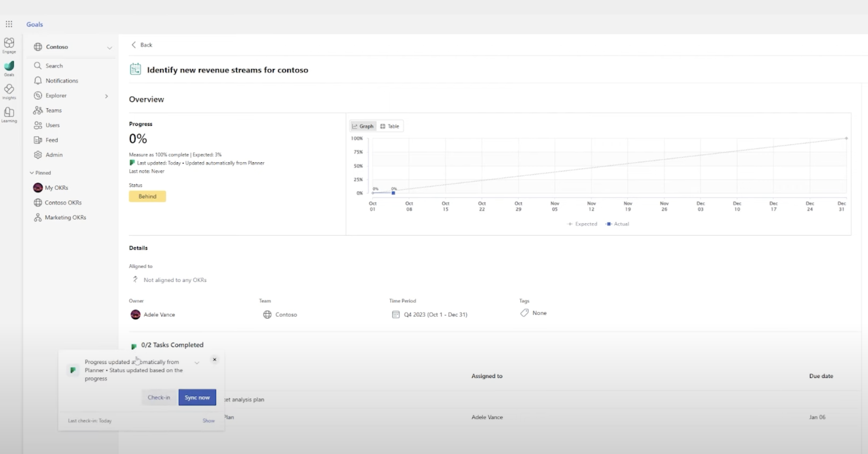This screenshot has height=454, width=868.
Task: Toggle the Expected legend item
Action: (582, 224)
